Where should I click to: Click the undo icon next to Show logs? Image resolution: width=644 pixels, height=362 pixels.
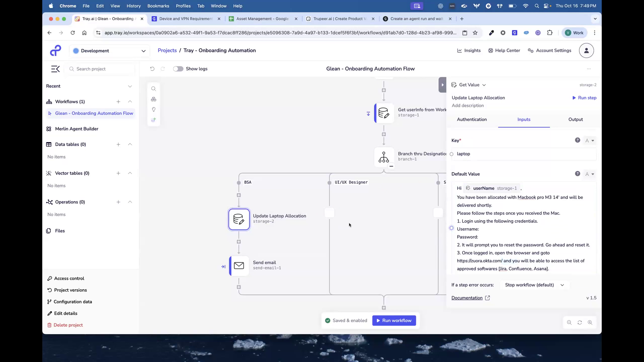[x=152, y=69]
